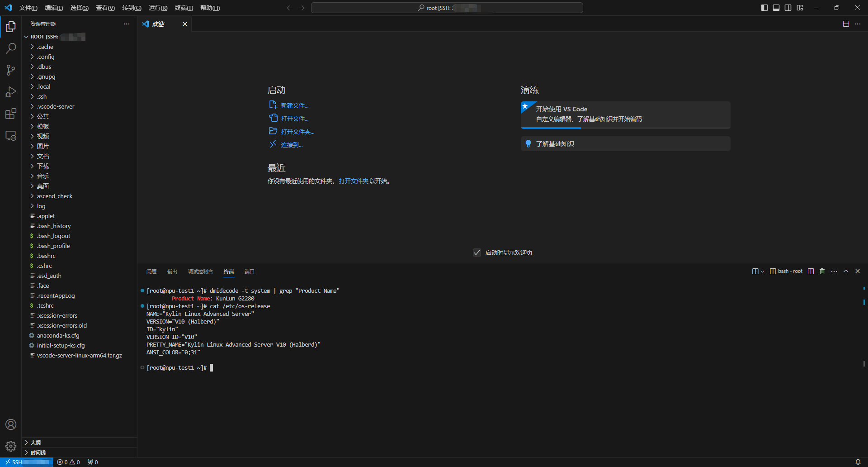Open the Accounts menu icon

[x=11, y=424]
